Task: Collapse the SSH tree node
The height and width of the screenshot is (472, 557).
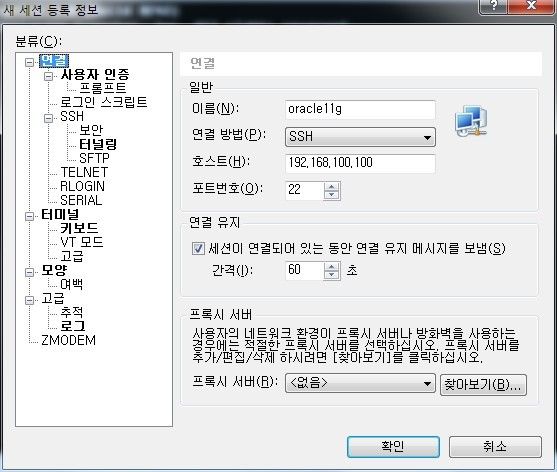Action: (x=48, y=118)
